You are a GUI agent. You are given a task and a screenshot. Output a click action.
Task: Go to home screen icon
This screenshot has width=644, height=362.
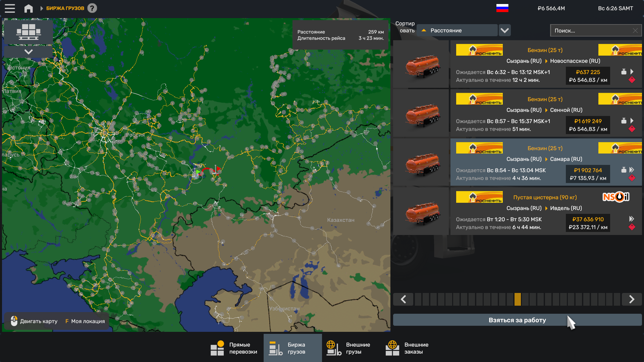click(29, 8)
